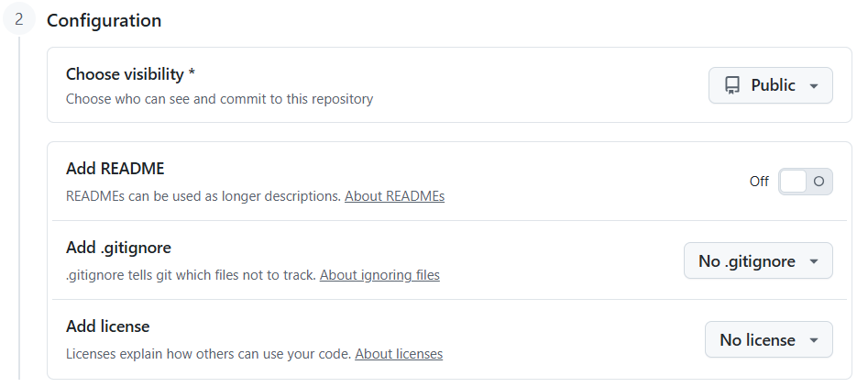This screenshot has height=387, width=868.
Task: Click the circle indicator inside README switch
Action: pos(819,181)
